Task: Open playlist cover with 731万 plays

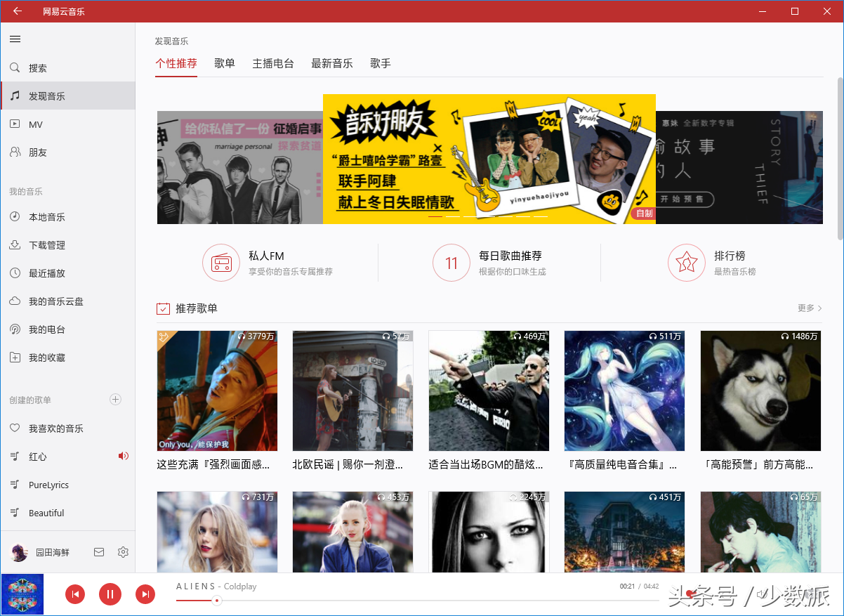Action: pos(217,532)
